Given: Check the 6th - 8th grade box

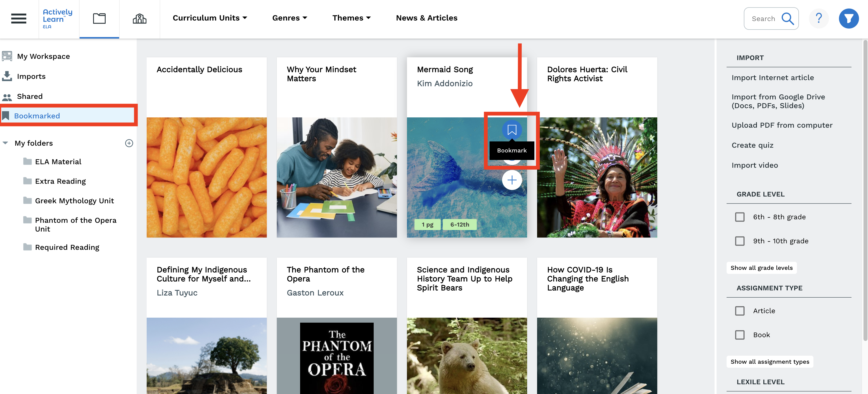Looking at the screenshot, I should pyautogui.click(x=740, y=217).
